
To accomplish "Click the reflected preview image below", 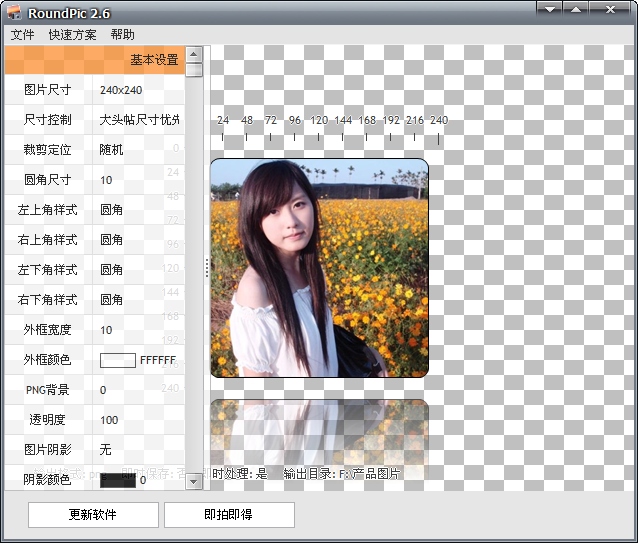I will 319,439.
